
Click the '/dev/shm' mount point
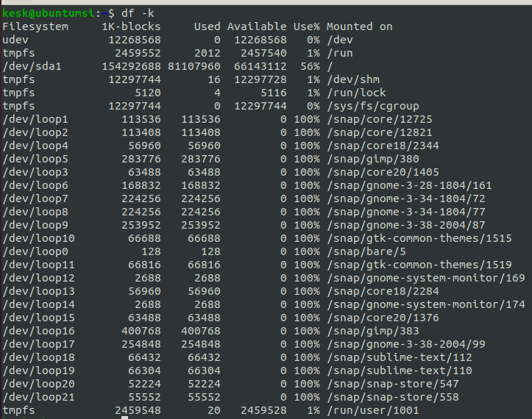(353, 79)
